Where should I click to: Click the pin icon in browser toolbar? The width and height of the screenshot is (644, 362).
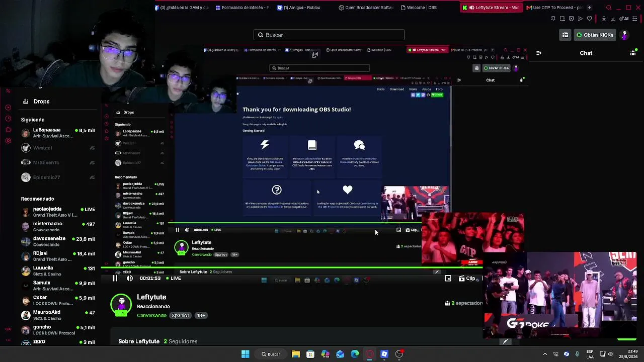pyautogui.click(x=553, y=19)
